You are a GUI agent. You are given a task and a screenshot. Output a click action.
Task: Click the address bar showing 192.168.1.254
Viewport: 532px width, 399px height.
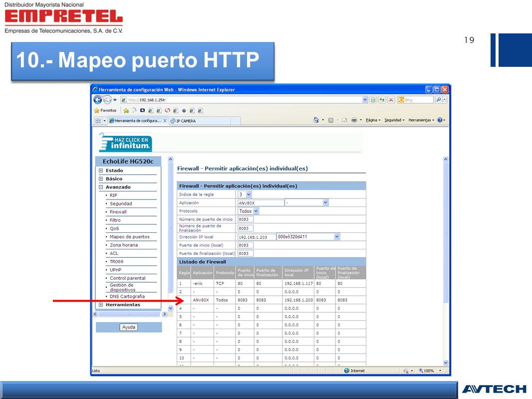coord(241,100)
